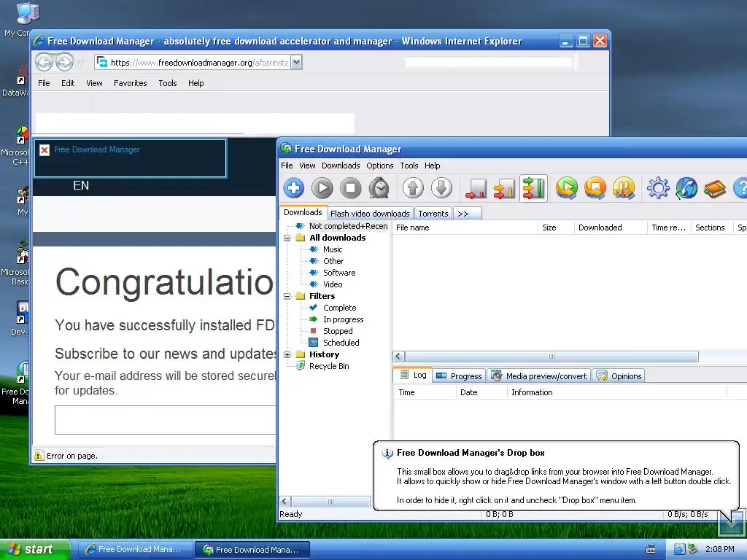This screenshot has width=747, height=560.
Task: Show more tabs with the >> button
Action: (x=468, y=214)
